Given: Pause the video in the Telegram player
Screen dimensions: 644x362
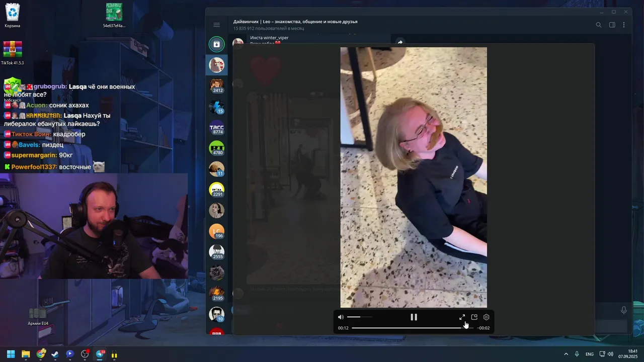Looking at the screenshot, I should pyautogui.click(x=414, y=317).
